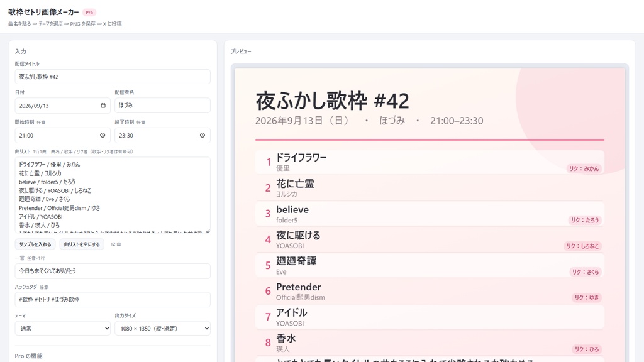The image size is (644, 362).
Task: Click the リク：しろねこ request tag
Action: [x=582, y=246]
